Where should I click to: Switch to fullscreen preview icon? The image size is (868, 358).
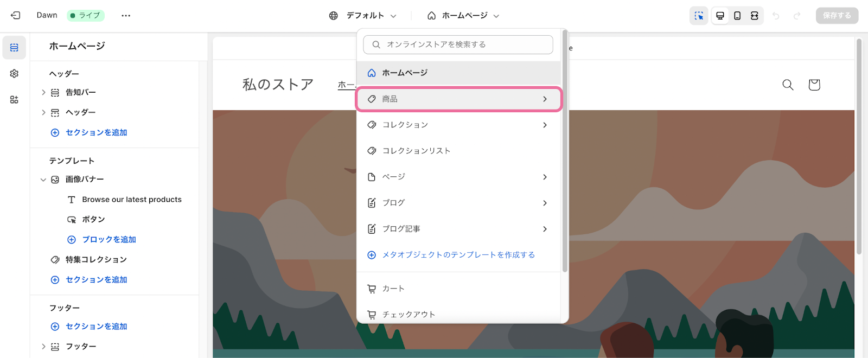point(754,16)
